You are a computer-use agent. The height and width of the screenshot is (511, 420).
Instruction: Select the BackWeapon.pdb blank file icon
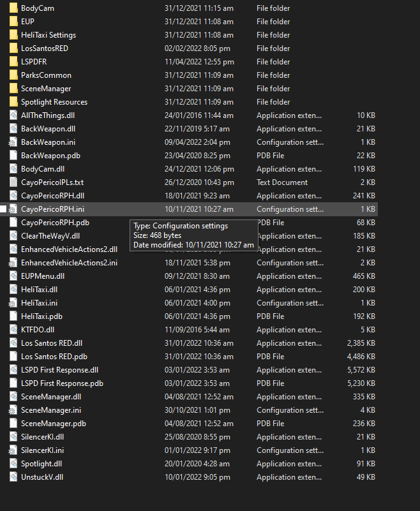[x=13, y=156]
